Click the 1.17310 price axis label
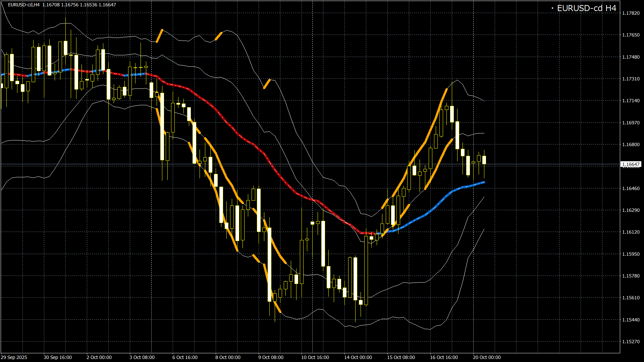Viewport: 644px width, 362px height. coord(631,79)
